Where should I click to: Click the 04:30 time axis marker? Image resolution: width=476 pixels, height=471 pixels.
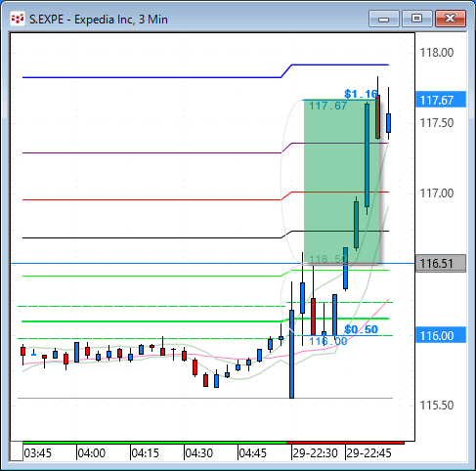[x=198, y=453]
